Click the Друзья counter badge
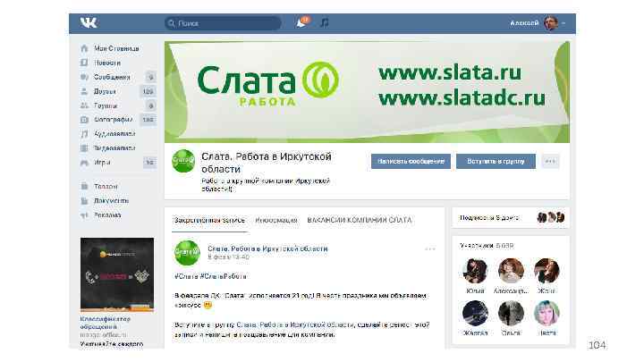644x362 pixels. tap(148, 91)
